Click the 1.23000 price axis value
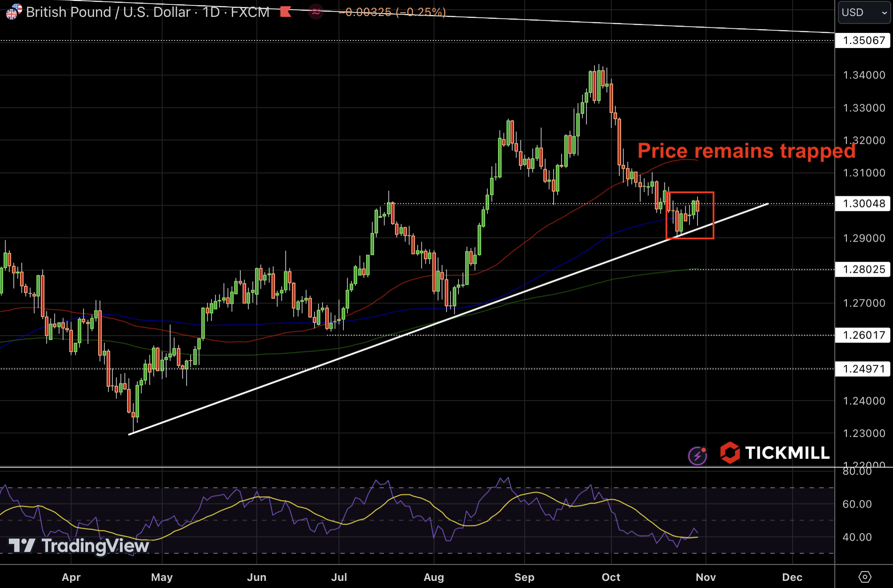 [864, 433]
